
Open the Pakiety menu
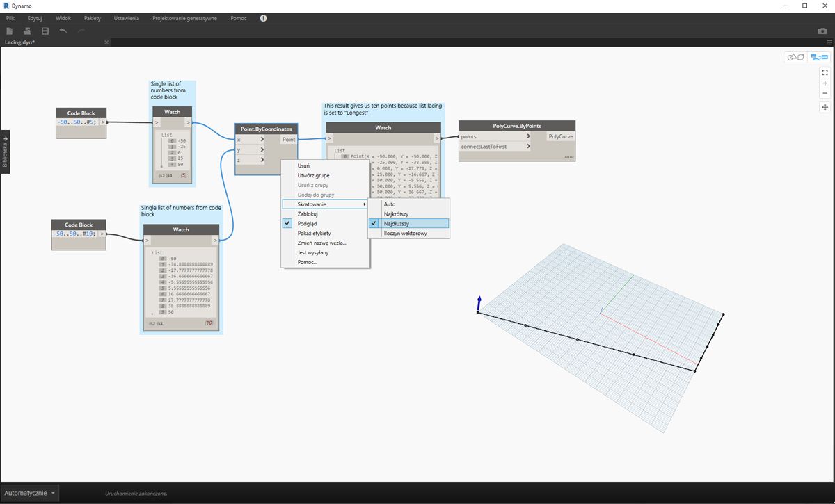tap(92, 18)
